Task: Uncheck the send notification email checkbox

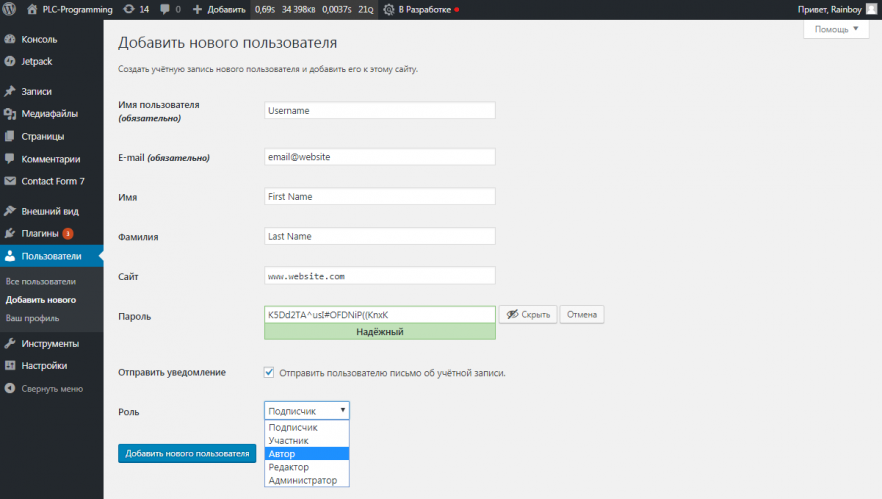Action: pyautogui.click(x=269, y=373)
